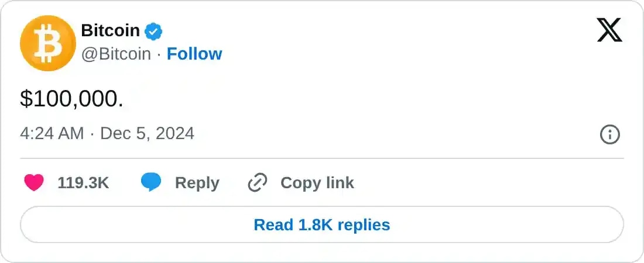The image size is (644, 263).
Task: Open Read 1.8K replies button
Action: point(321,225)
